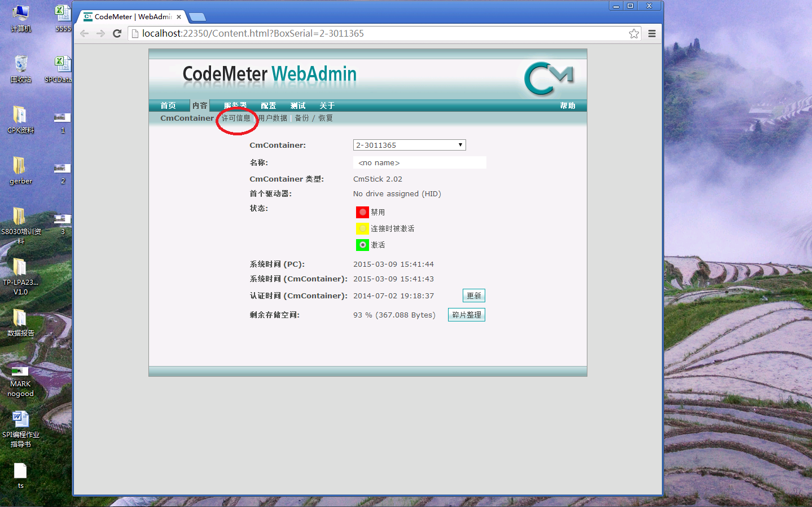
Task: Click the 许可信息 sub-navigation link
Action: (x=236, y=118)
